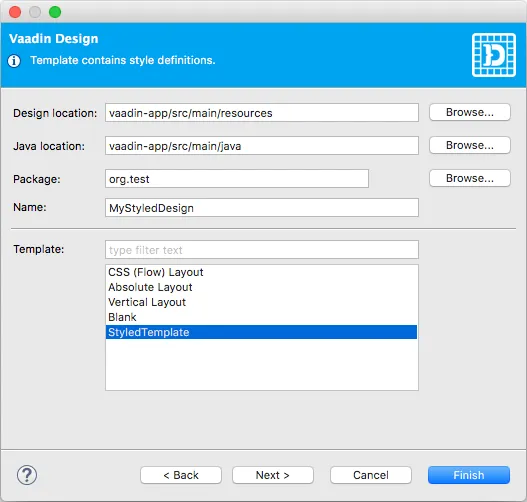
Task: Browse for the Java location
Action: coord(470,145)
